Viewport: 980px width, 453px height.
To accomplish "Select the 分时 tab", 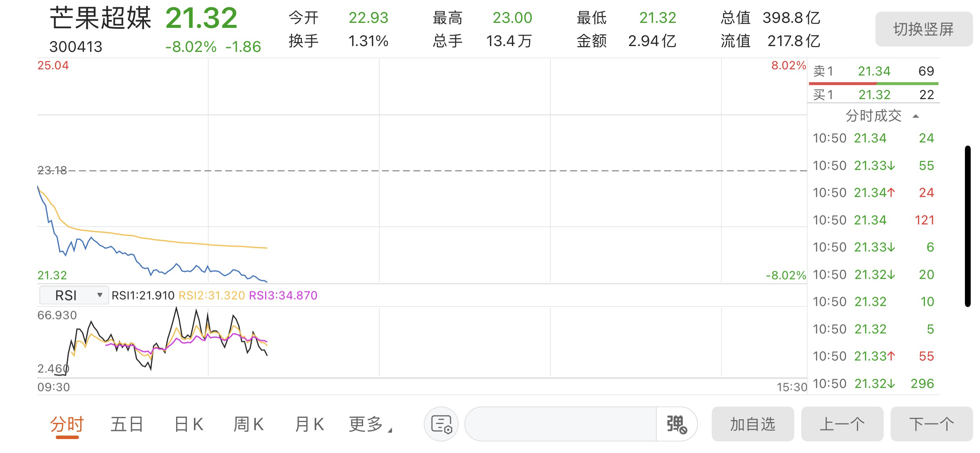I will coord(67,424).
